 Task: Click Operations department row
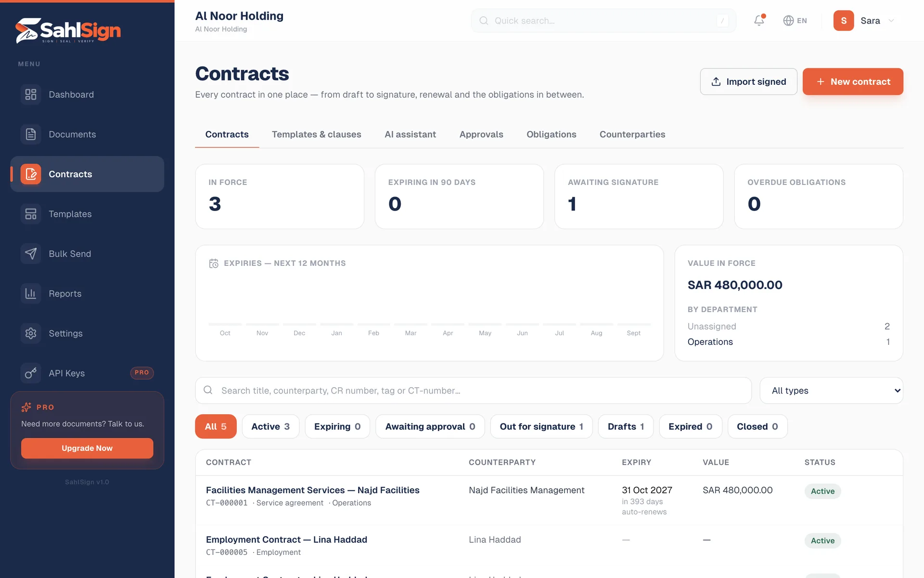click(788, 342)
